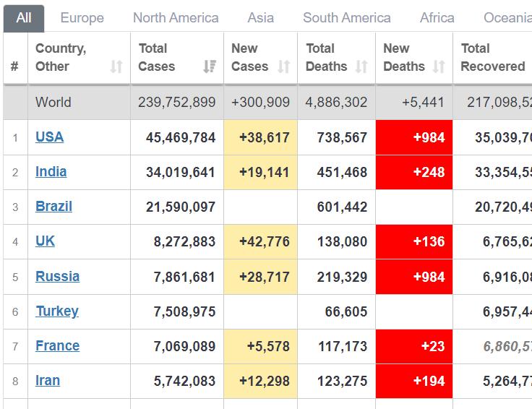Switch to South America tab
This screenshot has width=532, height=409.
346,18
